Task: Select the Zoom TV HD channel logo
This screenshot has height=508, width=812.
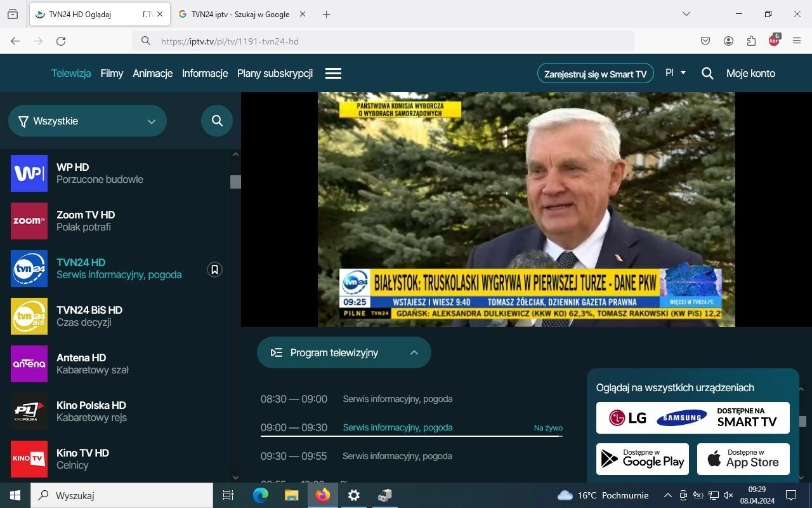Action: click(29, 221)
